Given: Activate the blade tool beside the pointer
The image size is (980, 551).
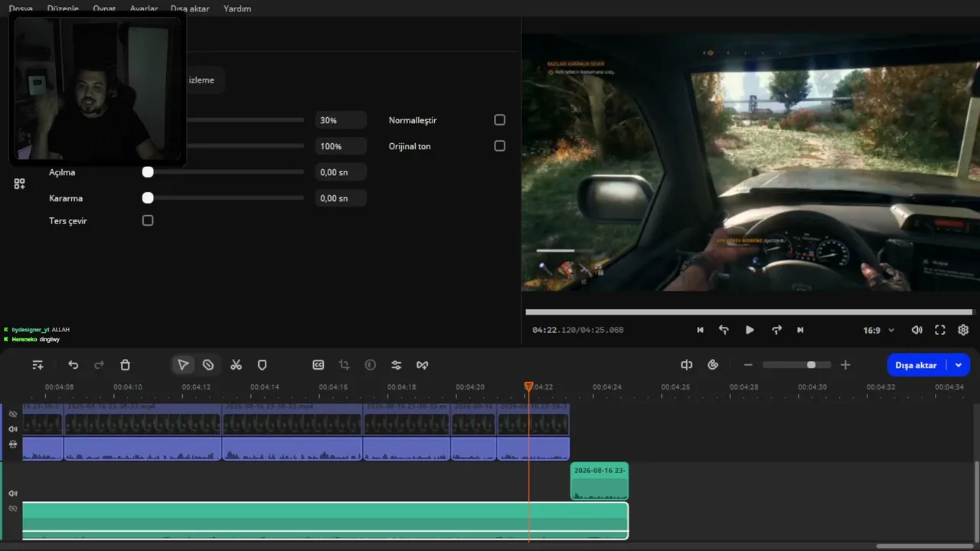Looking at the screenshot, I should (x=208, y=365).
